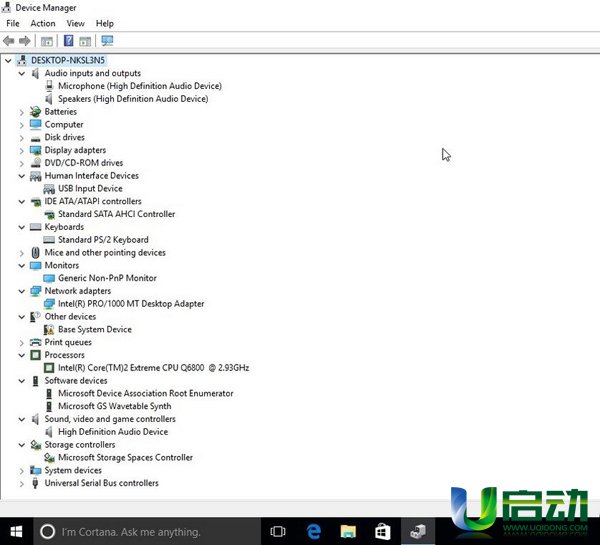Click the Print queues printer icon
The height and width of the screenshot is (545, 600).
[35, 342]
